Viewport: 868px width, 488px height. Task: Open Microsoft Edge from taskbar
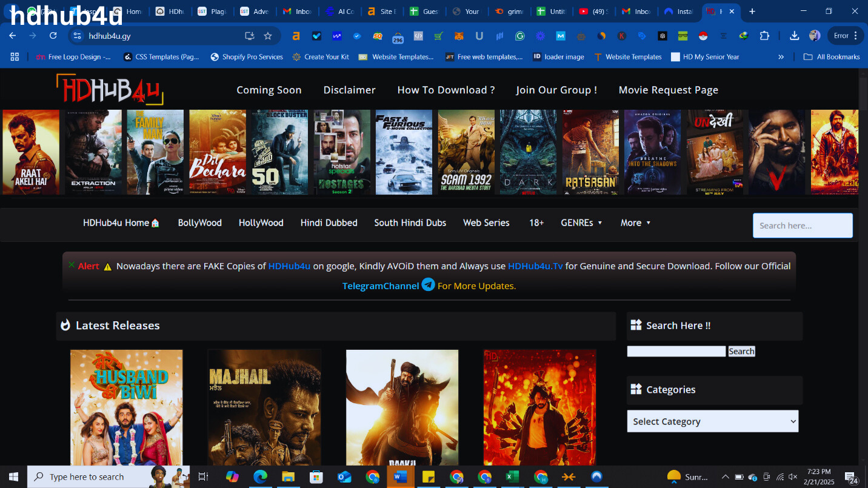tap(260, 477)
